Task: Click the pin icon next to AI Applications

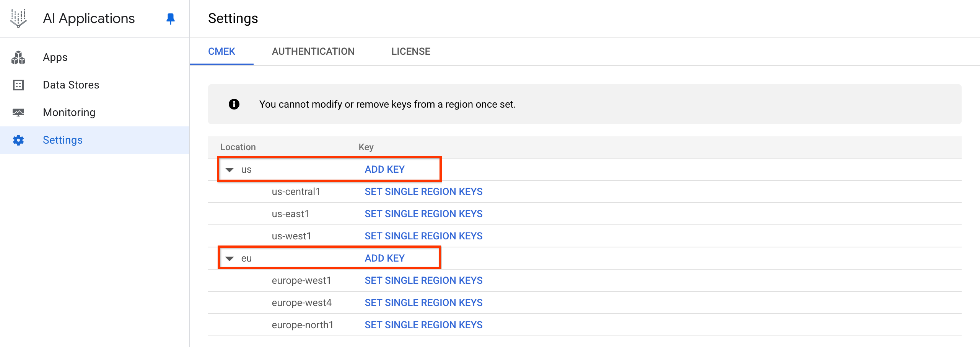Action: [x=171, y=18]
